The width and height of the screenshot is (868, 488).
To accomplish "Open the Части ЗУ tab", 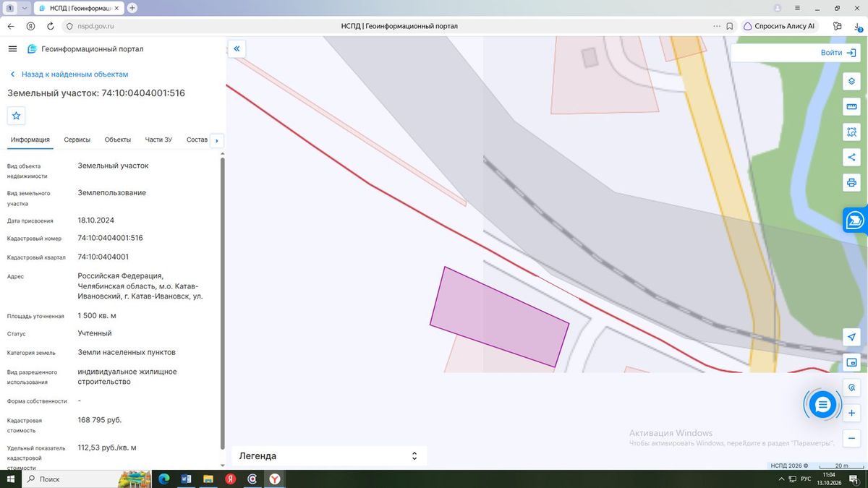I will coord(158,140).
